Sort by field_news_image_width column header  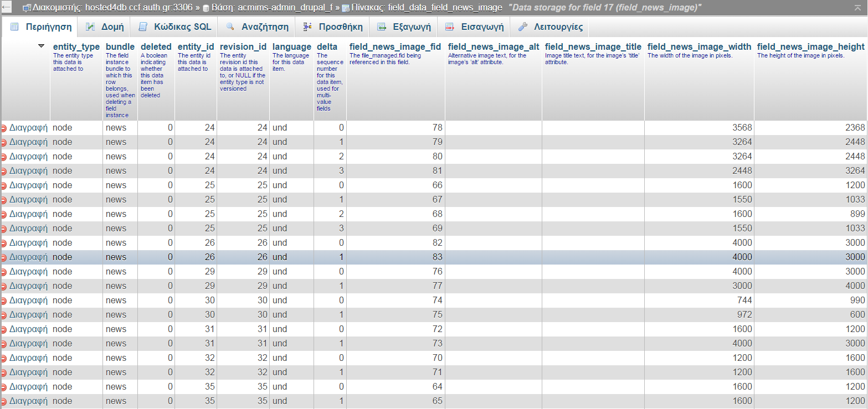699,46
